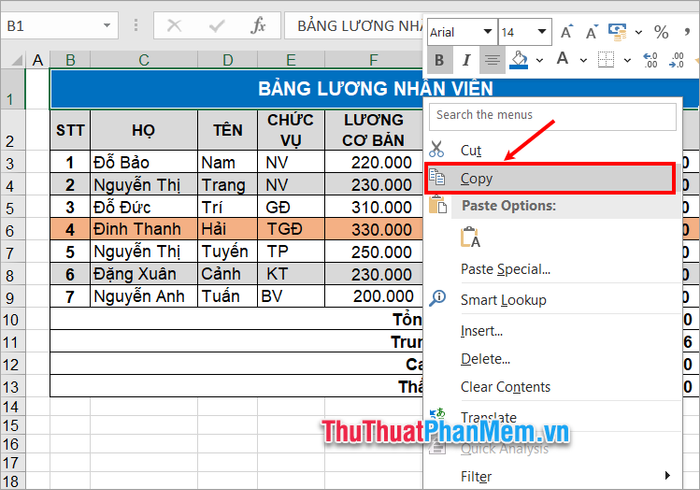Toggle italic formatting in mini toolbar
The image size is (700, 490).
(x=466, y=60)
